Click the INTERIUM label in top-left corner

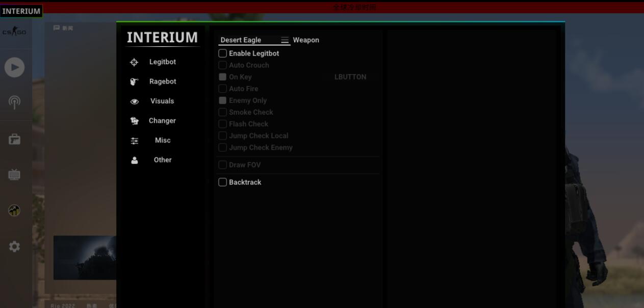21,11
